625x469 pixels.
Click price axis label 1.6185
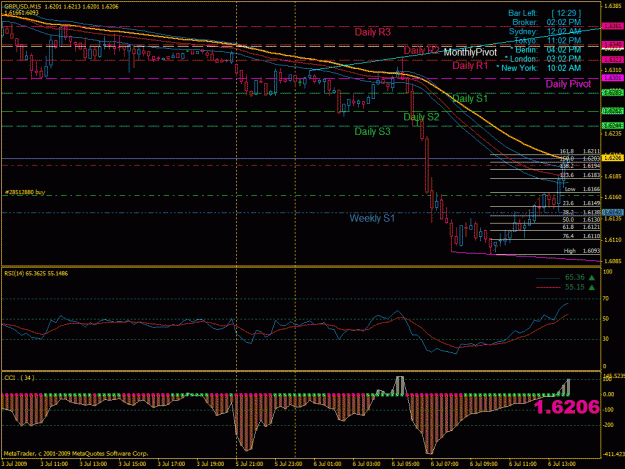(613, 176)
